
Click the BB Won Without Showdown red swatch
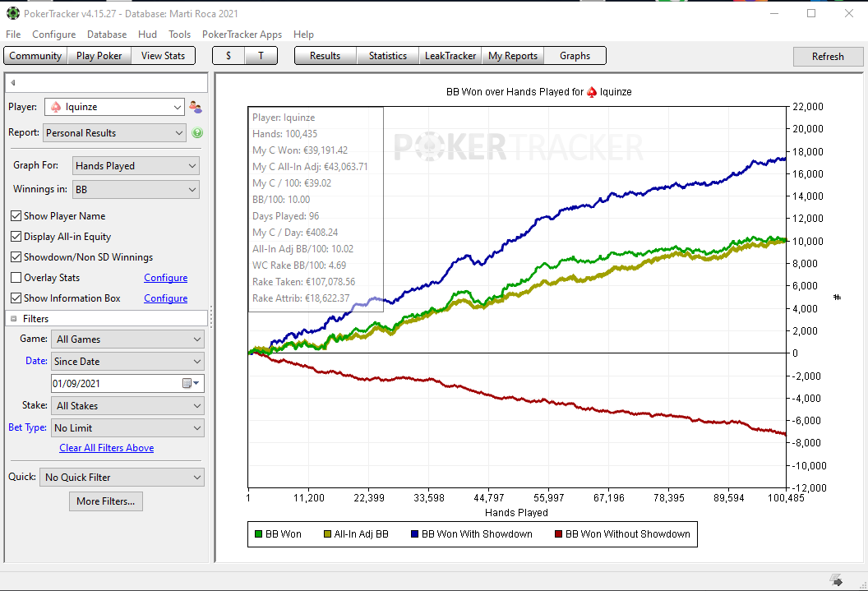[x=558, y=534]
